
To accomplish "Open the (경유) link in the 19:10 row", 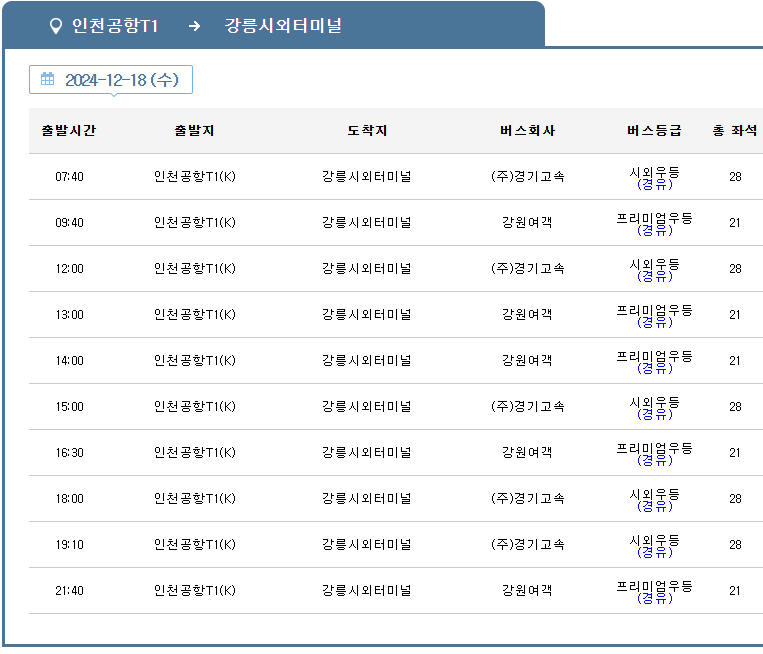I will pyautogui.click(x=654, y=552).
